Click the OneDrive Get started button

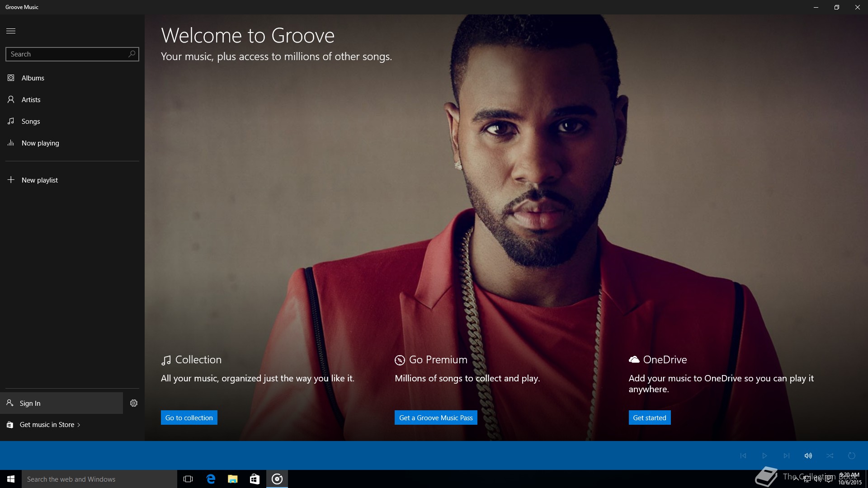pos(650,418)
